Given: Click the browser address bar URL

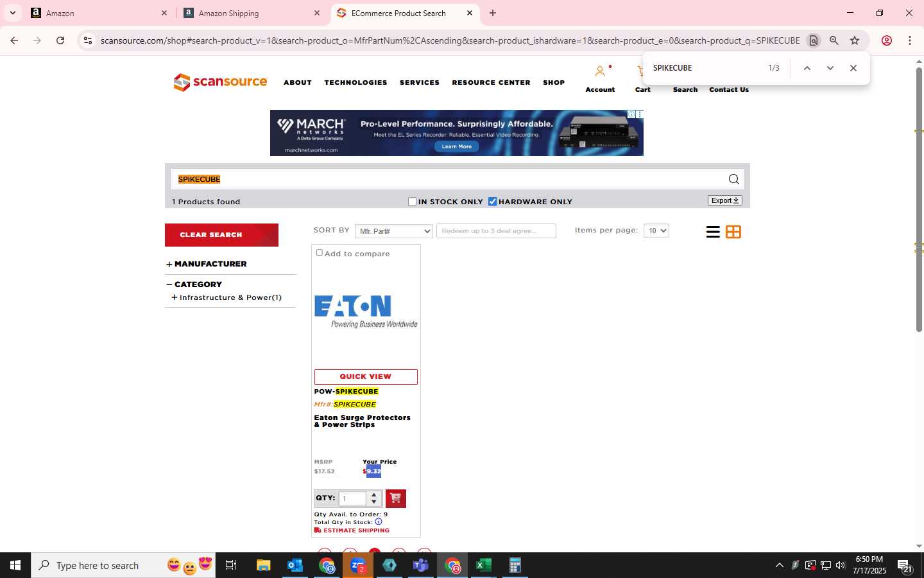Looking at the screenshot, I should point(450,40).
